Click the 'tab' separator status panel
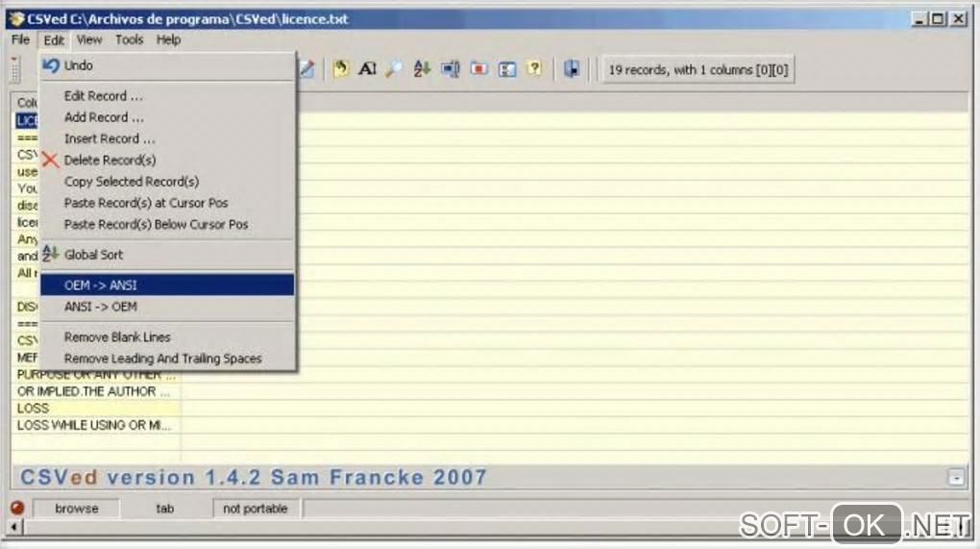The image size is (980, 549). click(165, 509)
